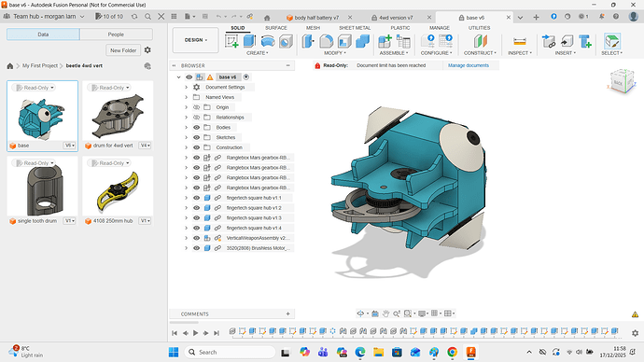
Task: Switch to the SURFACE tab
Action: point(276,28)
